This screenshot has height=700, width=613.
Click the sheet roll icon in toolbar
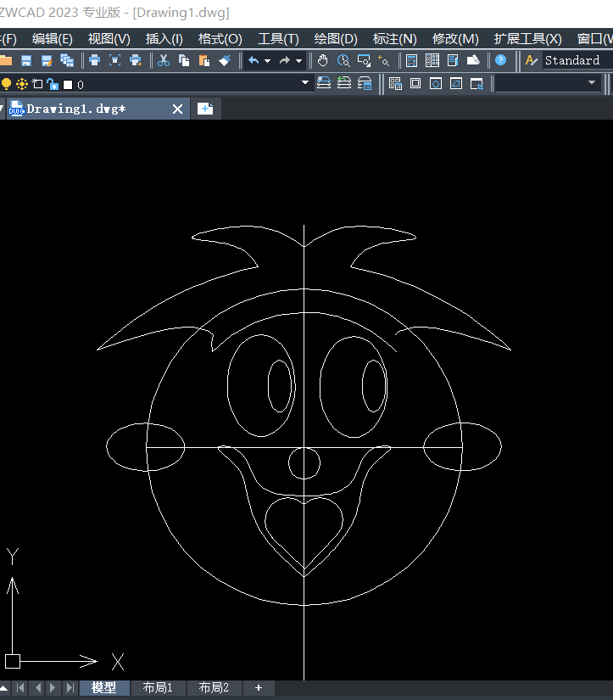click(x=473, y=60)
